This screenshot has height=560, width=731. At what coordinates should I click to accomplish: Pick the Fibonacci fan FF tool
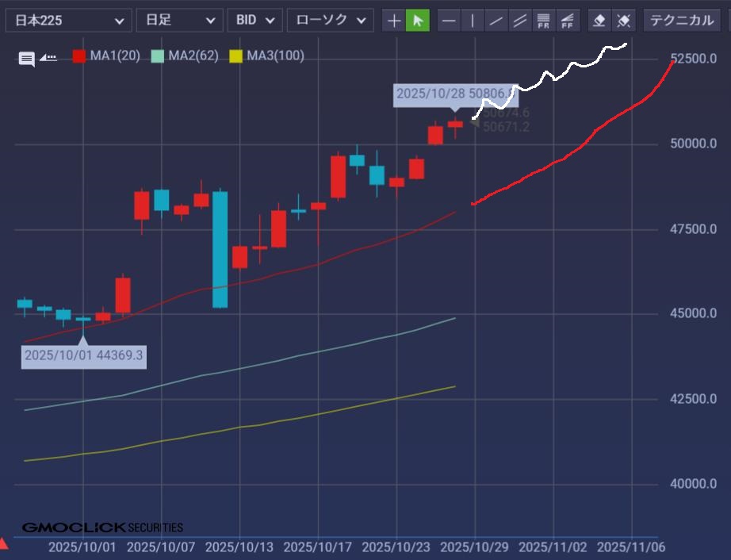tap(568, 21)
